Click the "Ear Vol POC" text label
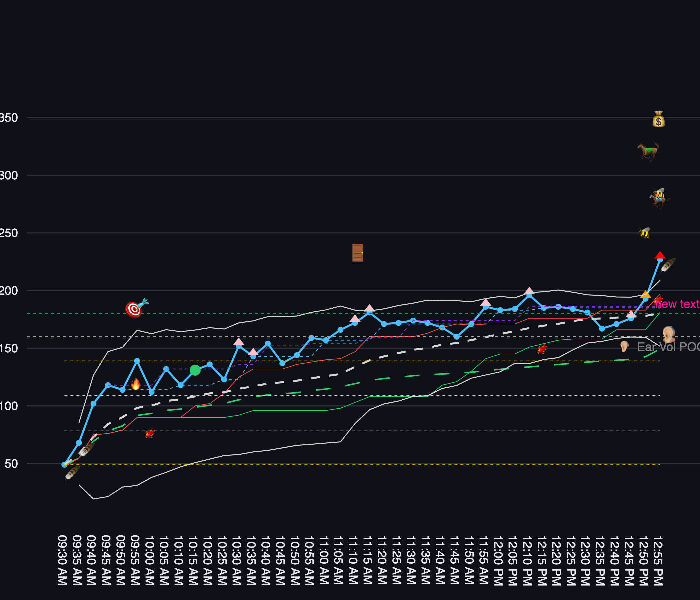This screenshot has width=700, height=600. [x=668, y=347]
